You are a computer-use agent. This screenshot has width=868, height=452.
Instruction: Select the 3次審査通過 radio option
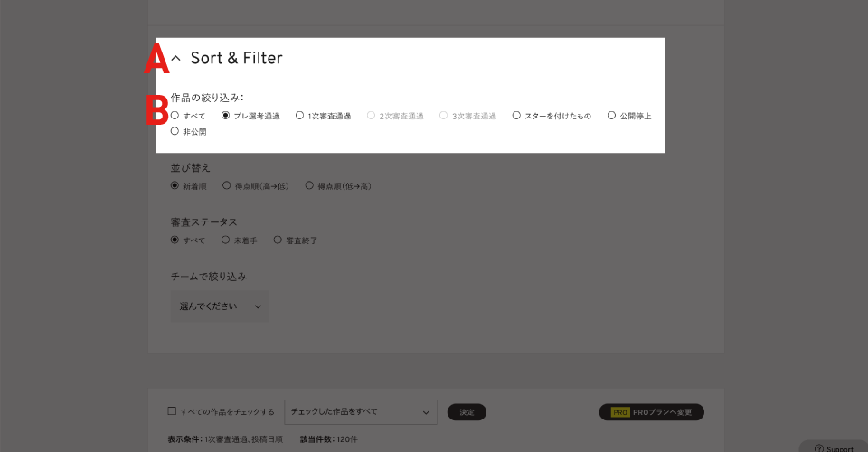point(443,116)
